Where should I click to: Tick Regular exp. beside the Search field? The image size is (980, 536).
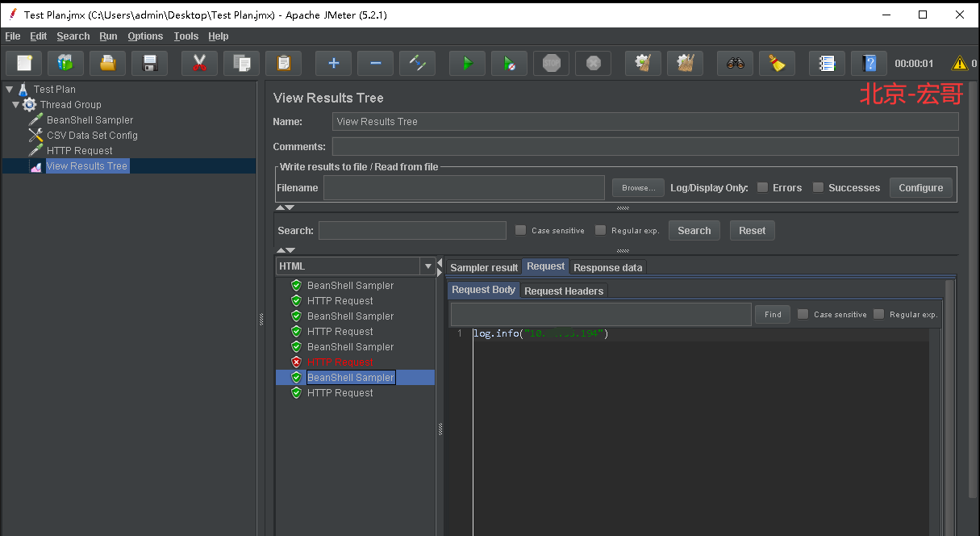600,231
